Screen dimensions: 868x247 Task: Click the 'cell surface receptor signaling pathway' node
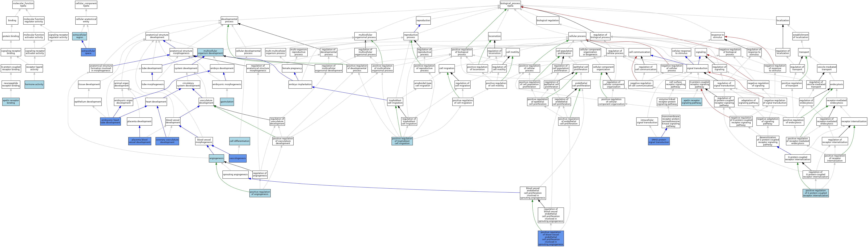click(x=675, y=84)
